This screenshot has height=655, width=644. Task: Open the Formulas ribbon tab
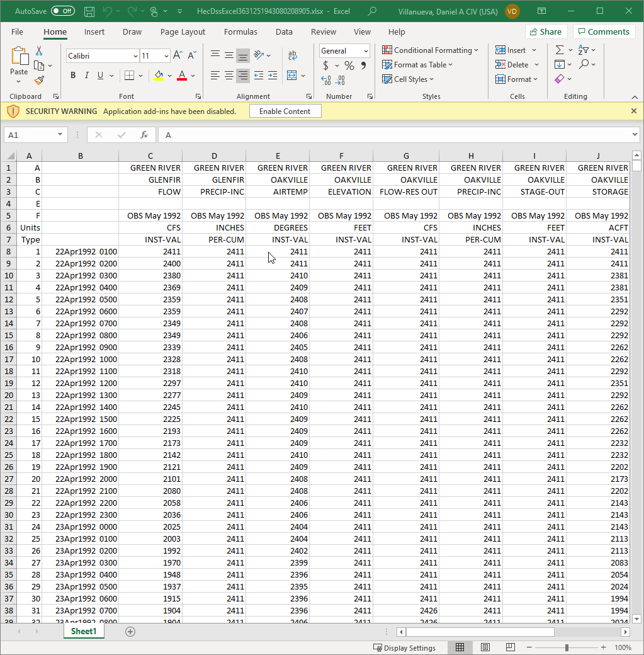pyautogui.click(x=240, y=32)
